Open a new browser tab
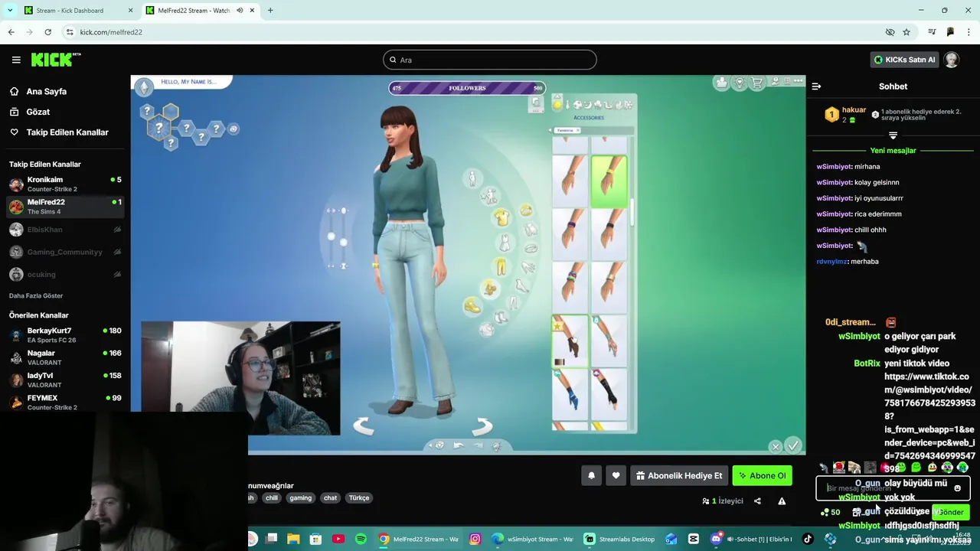 [270, 11]
